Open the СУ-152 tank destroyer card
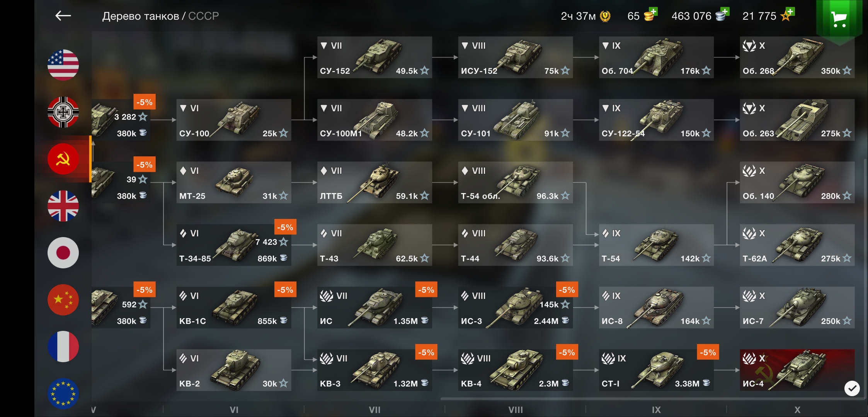 click(x=374, y=57)
